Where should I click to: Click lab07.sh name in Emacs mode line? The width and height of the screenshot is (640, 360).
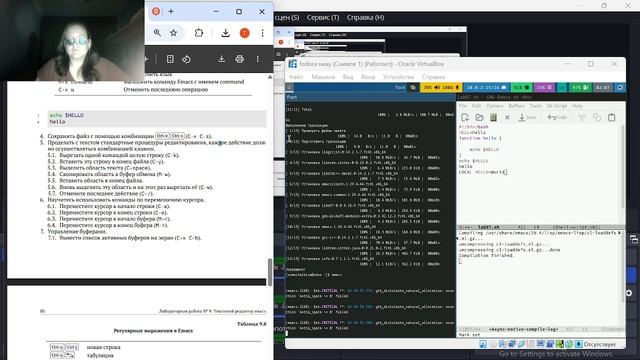coord(488,227)
